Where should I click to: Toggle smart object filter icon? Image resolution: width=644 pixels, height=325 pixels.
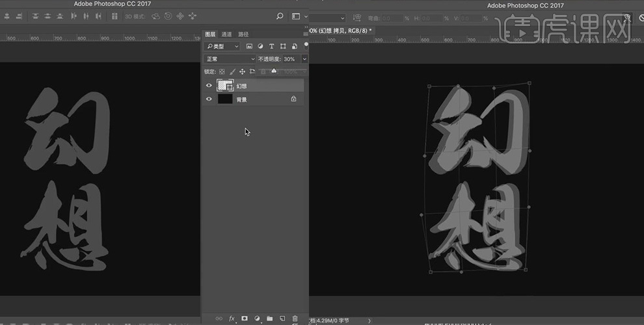tap(295, 46)
